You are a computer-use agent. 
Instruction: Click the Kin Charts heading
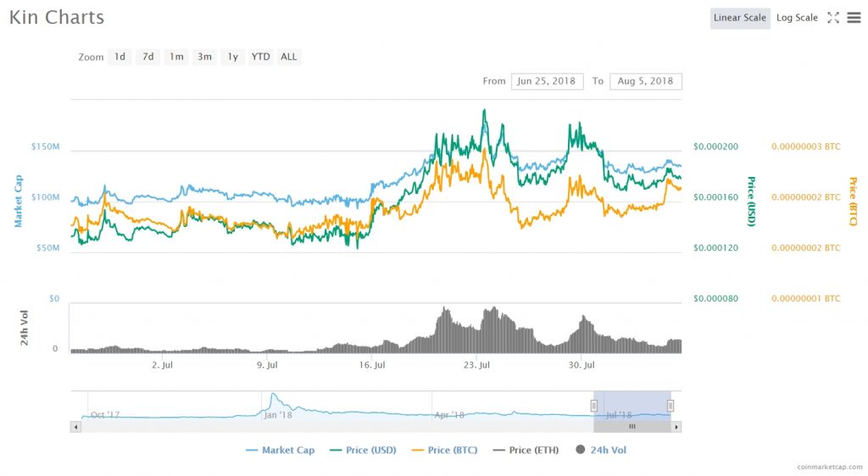click(57, 17)
